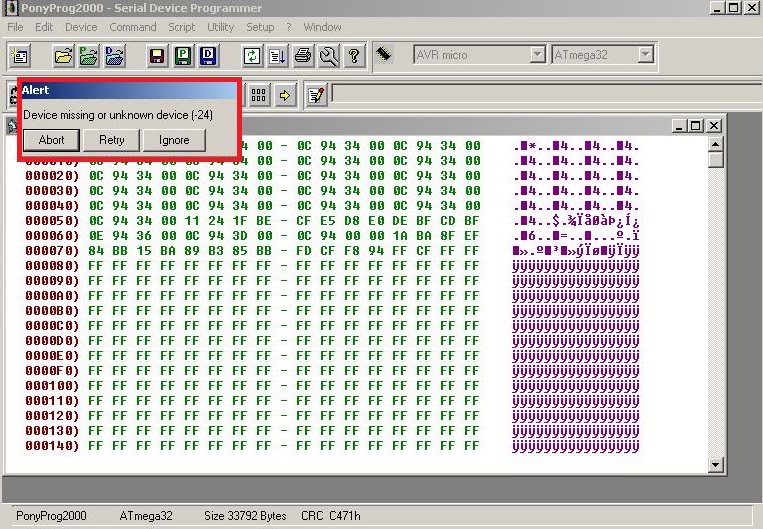Click the Alert dialog title bar
This screenshot has width=763, height=529.
click(129, 90)
